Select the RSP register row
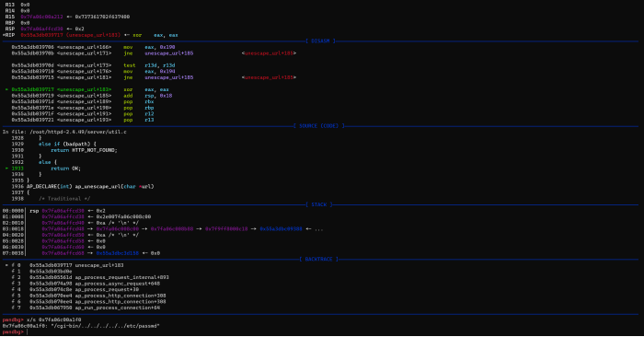Viewport: 644px width, 337px height. click(44, 29)
